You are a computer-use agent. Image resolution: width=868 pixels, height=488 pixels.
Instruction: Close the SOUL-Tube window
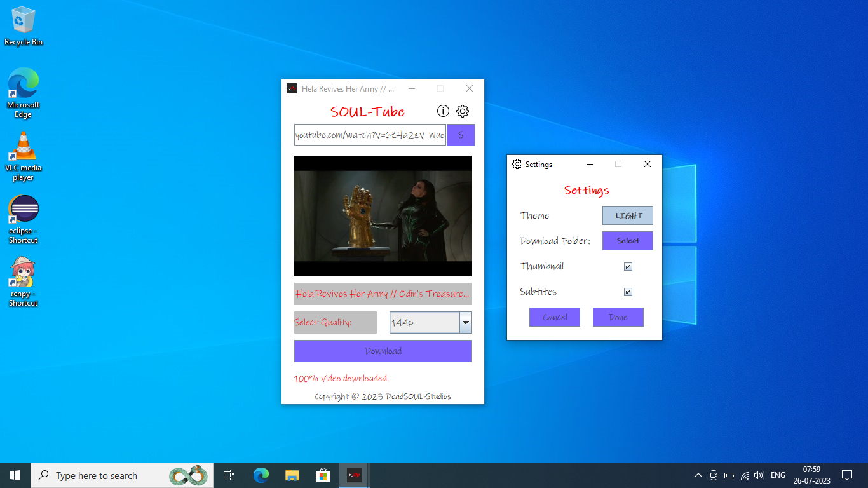pyautogui.click(x=470, y=88)
